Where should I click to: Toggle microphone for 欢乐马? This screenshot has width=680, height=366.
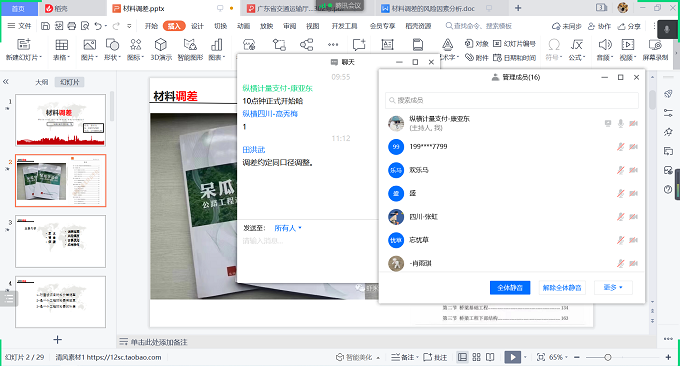(x=621, y=170)
